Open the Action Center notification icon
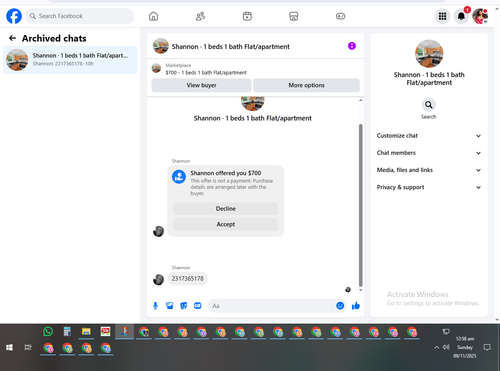The image size is (500, 371). click(x=487, y=347)
